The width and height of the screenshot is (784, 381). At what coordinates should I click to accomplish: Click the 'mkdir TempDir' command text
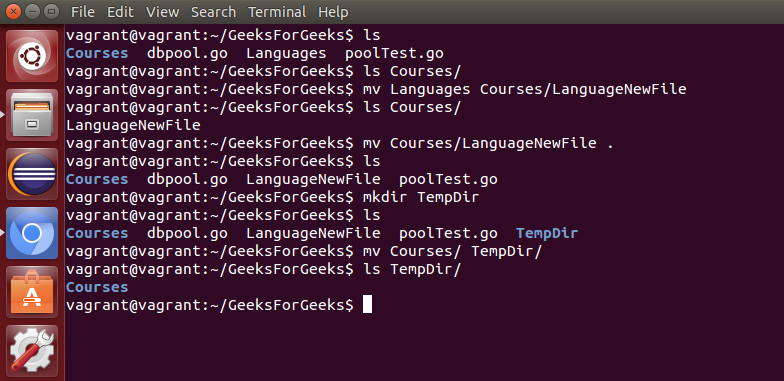click(421, 197)
